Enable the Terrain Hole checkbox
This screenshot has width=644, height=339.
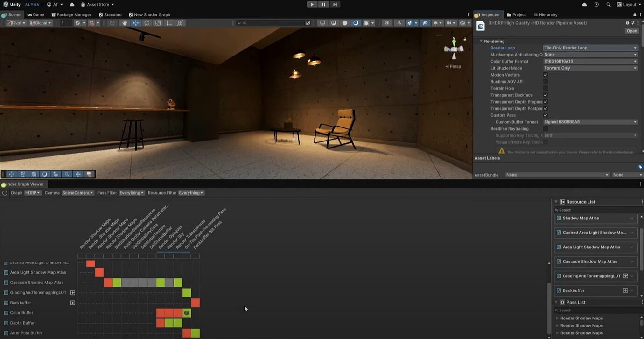click(545, 88)
